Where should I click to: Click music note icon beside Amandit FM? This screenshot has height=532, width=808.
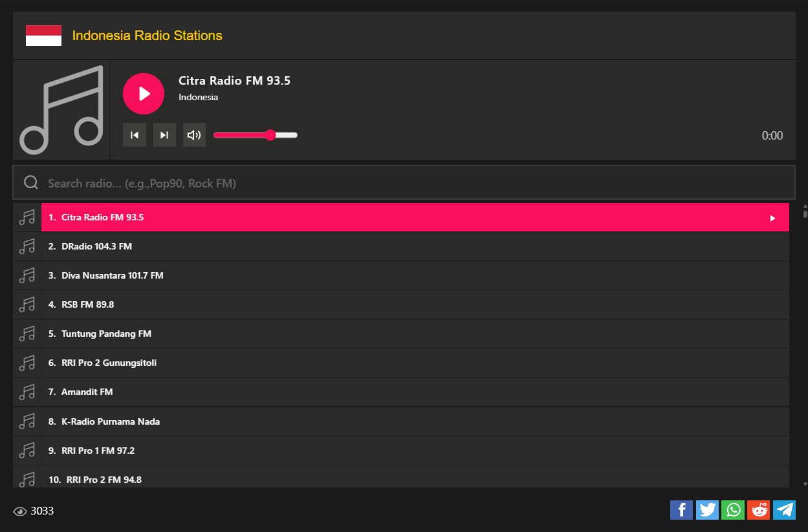(27, 392)
